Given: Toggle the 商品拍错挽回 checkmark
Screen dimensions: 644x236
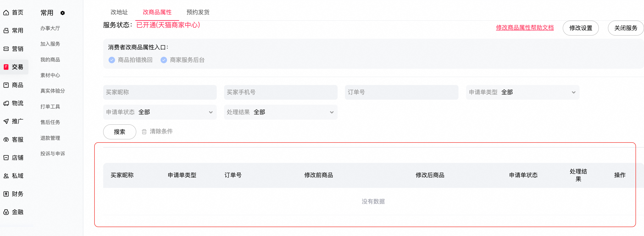Looking at the screenshot, I should point(112,60).
